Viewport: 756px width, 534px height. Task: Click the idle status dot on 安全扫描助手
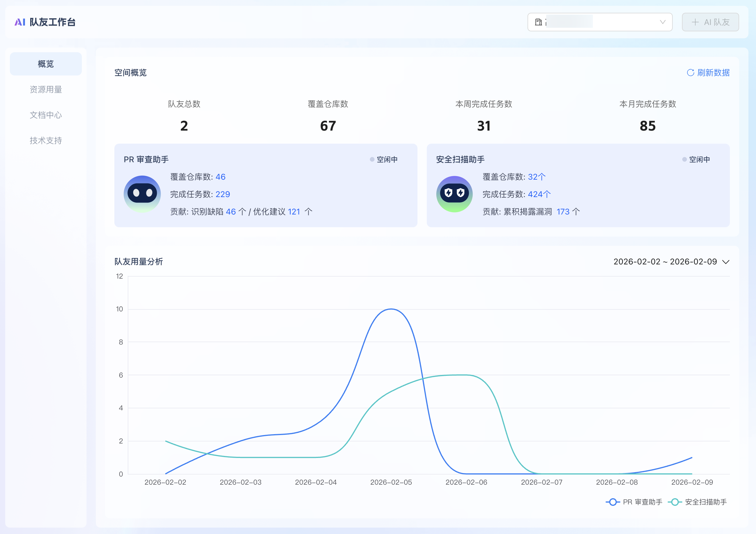(685, 159)
